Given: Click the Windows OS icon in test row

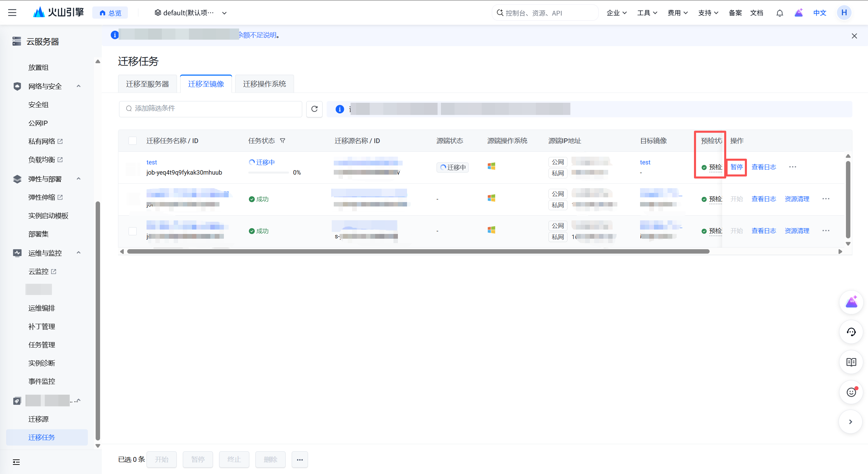Looking at the screenshot, I should pos(491,166).
